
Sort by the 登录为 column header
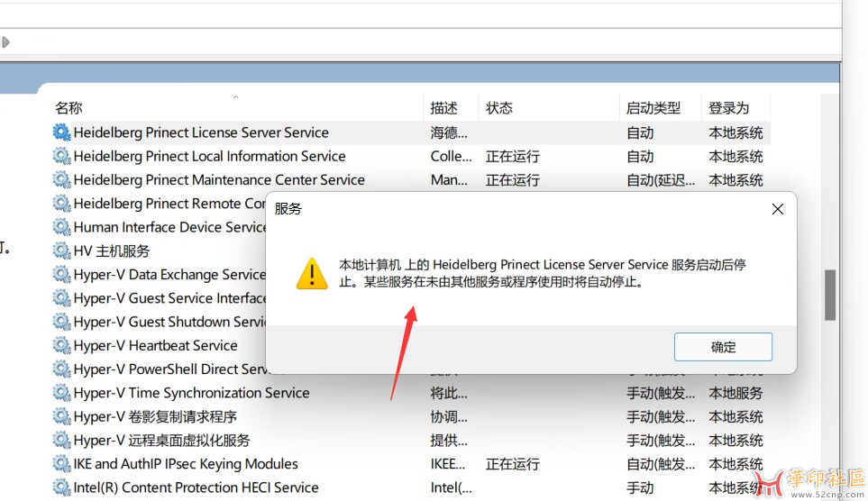click(x=728, y=108)
